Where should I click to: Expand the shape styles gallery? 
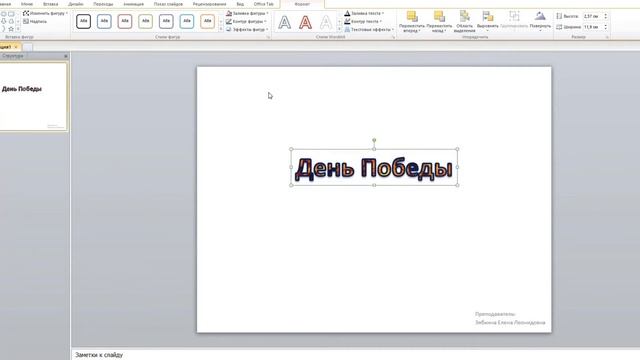click(x=221, y=29)
